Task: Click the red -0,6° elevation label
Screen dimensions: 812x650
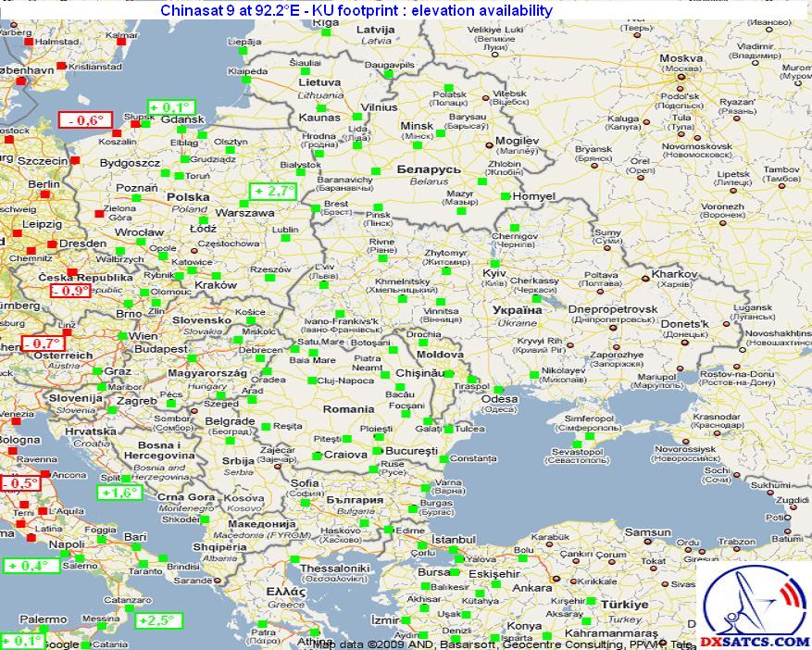Action: (85, 119)
